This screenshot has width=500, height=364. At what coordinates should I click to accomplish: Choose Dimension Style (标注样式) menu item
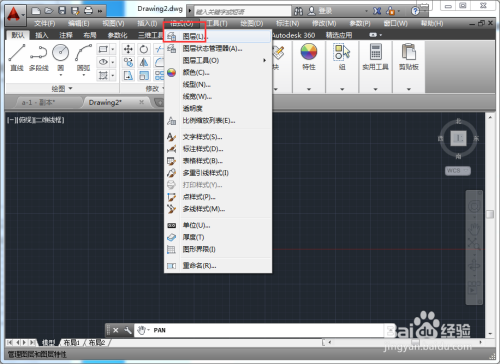click(218, 149)
